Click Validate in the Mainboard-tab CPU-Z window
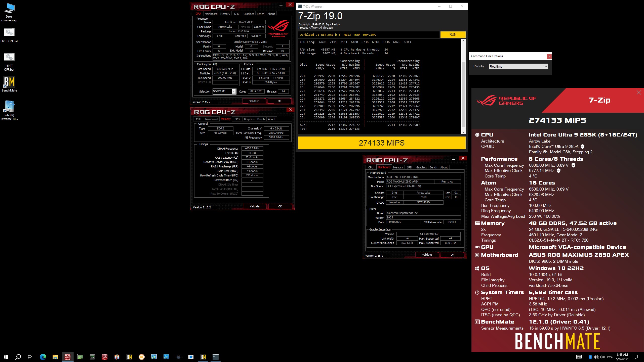 (427, 255)
